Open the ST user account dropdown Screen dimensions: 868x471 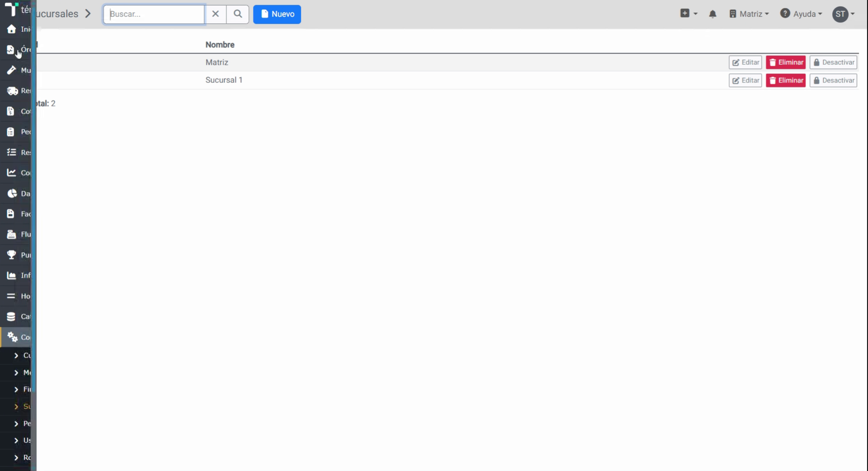pos(843,14)
